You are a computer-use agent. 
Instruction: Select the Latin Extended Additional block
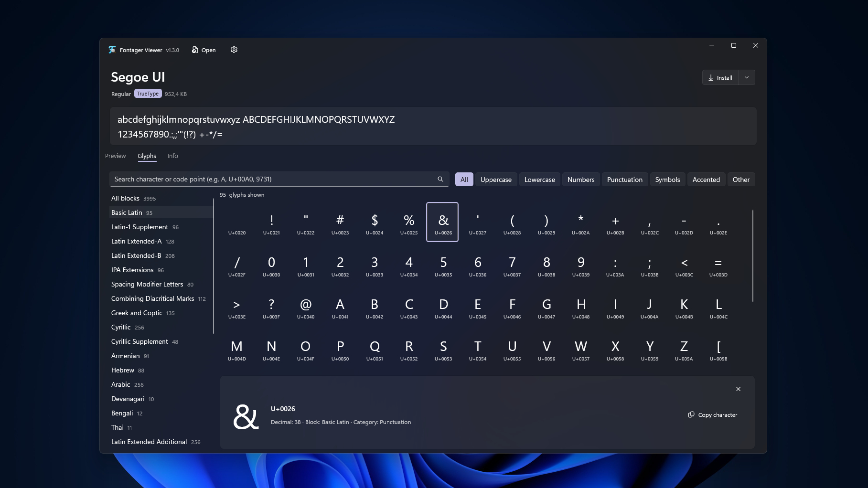[161, 442]
